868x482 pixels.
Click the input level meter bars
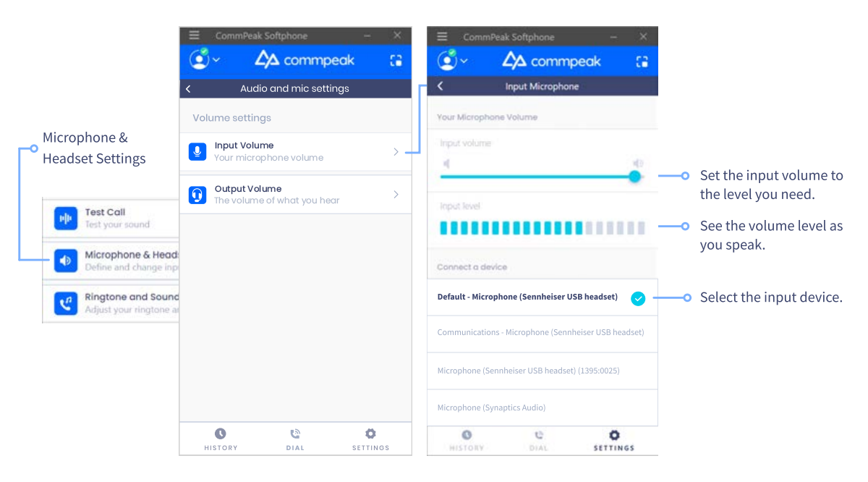(542, 228)
